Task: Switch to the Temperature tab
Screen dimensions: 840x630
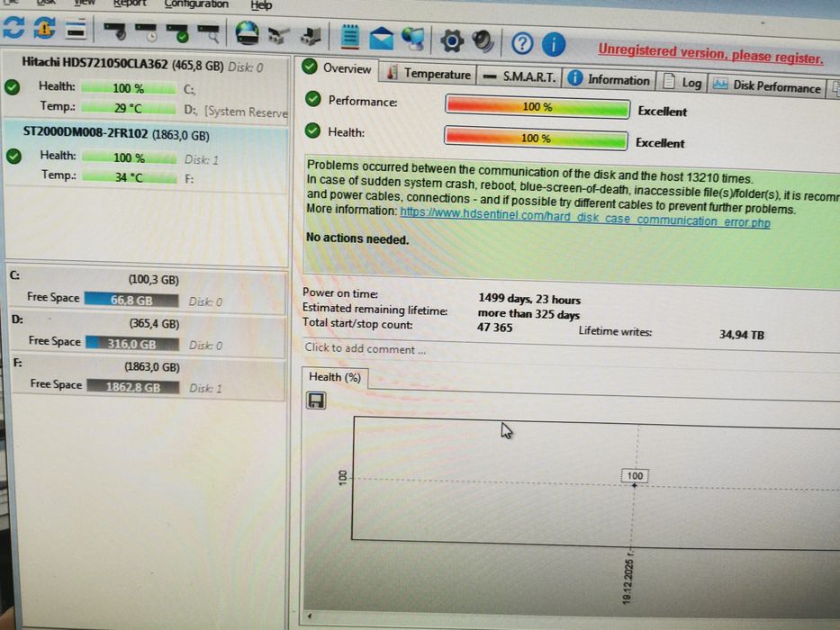Action: 429,74
